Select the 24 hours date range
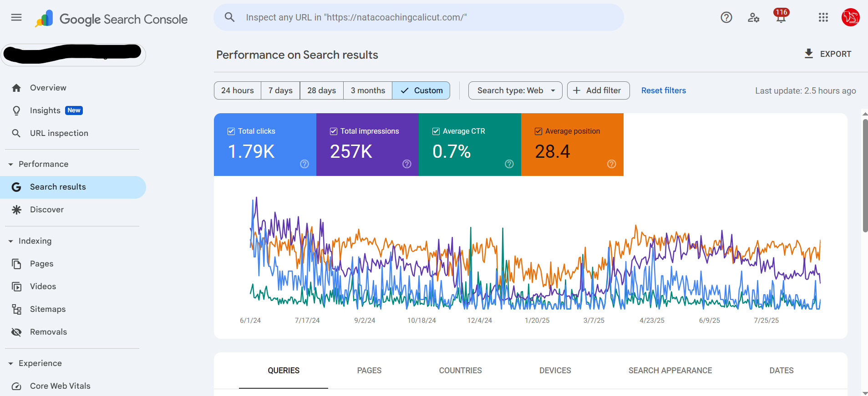The height and width of the screenshot is (396, 868). (238, 90)
